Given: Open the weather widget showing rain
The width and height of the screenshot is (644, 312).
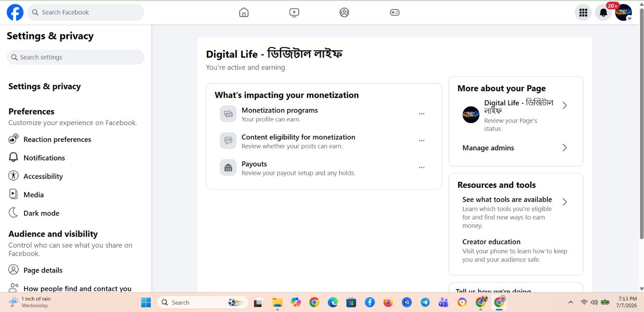Looking at the screenshot, I should tap(30, 302).
